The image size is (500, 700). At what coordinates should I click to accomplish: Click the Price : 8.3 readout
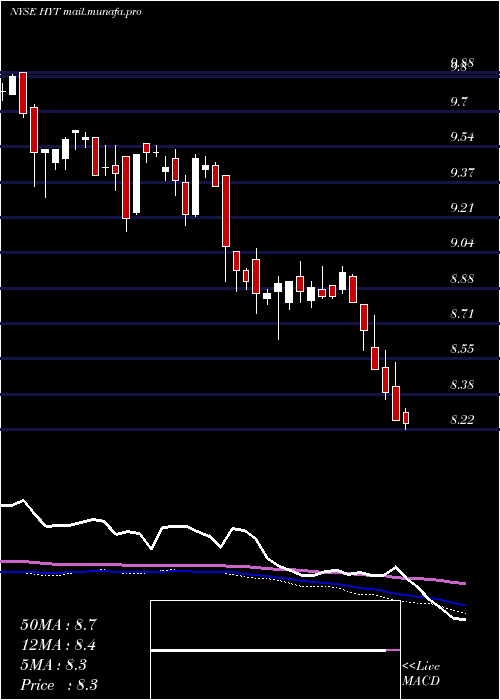point(59,685)
